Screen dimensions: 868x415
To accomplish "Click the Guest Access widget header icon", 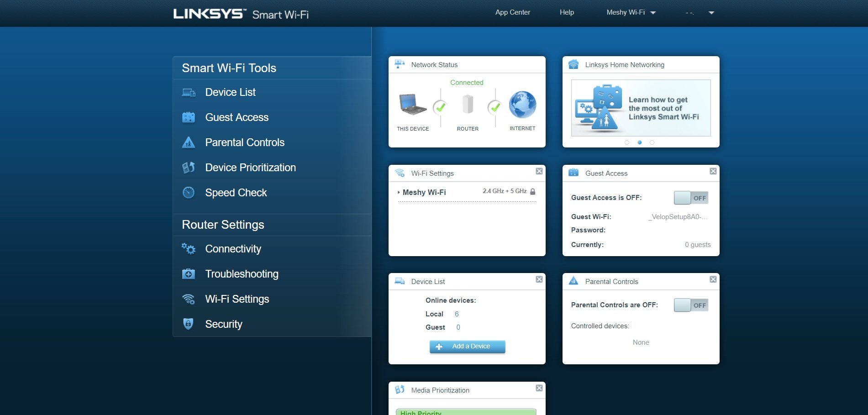I will pyautogui.click(x=573, y=173).
